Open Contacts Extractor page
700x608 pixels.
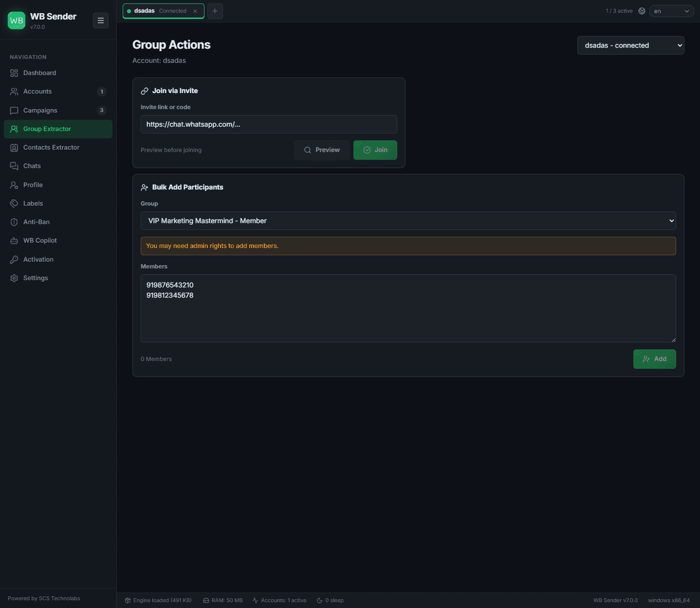[x=58, y=148]
